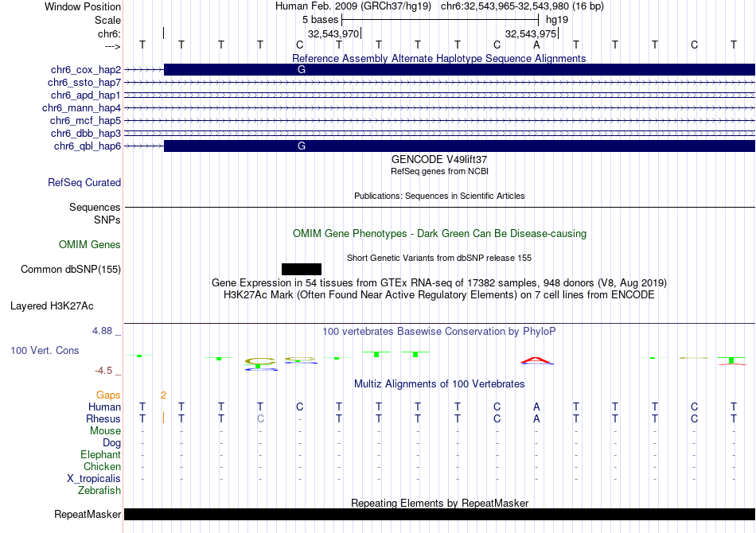Click the GTEx Gene Expression track title
The width and height of the screenshot is (756, 533).
(439, 283)
